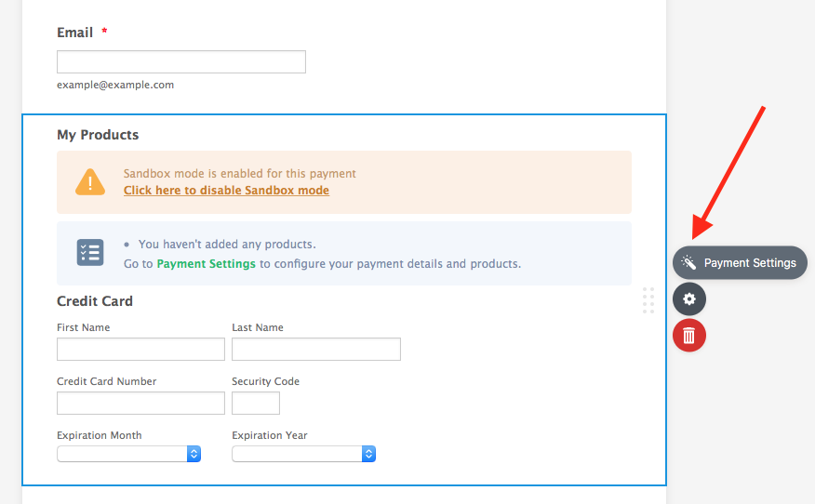Viewport: 815px width, 504px height.
Task: Open the green Payment Settings link
Action: [x=206, y=264]
